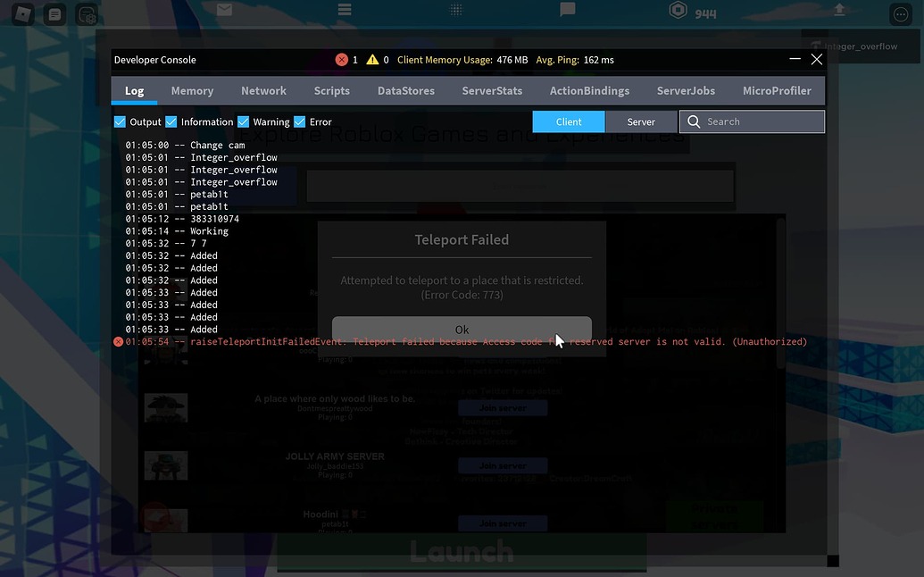Click the red error counter icon
This screenshot has width=924, height=577.
(x=341, y=59)
